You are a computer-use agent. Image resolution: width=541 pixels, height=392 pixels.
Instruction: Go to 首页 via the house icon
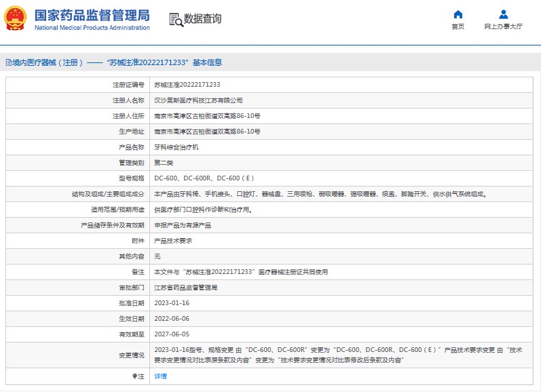click(458, 14)
